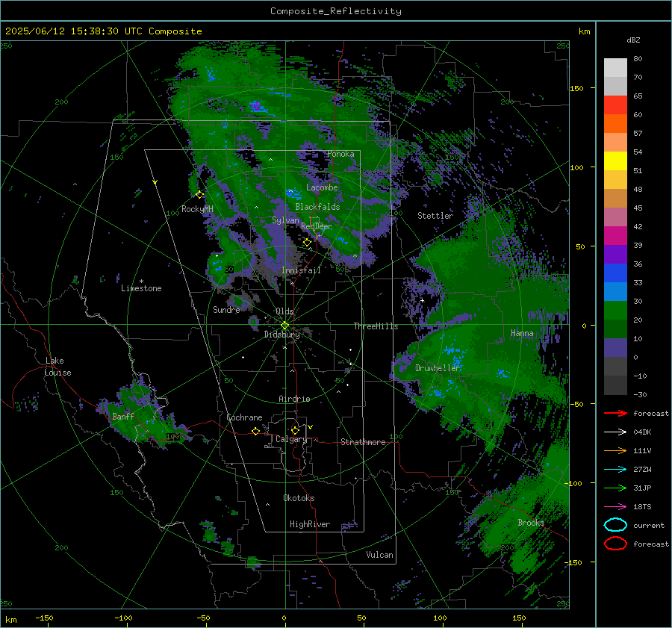Select the topmost light gray dBZ swatch
This screenshot has width=672, height=628.
coord(615,68)
